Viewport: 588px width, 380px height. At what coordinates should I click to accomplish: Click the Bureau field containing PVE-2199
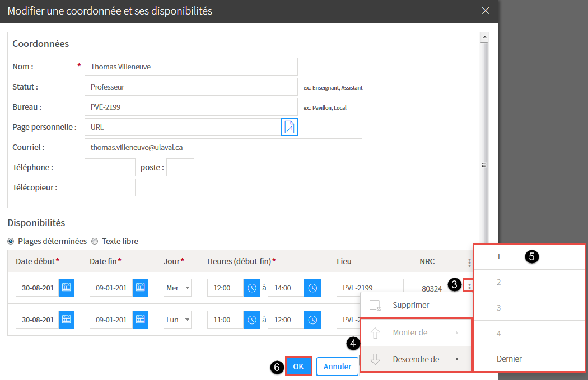192,107
